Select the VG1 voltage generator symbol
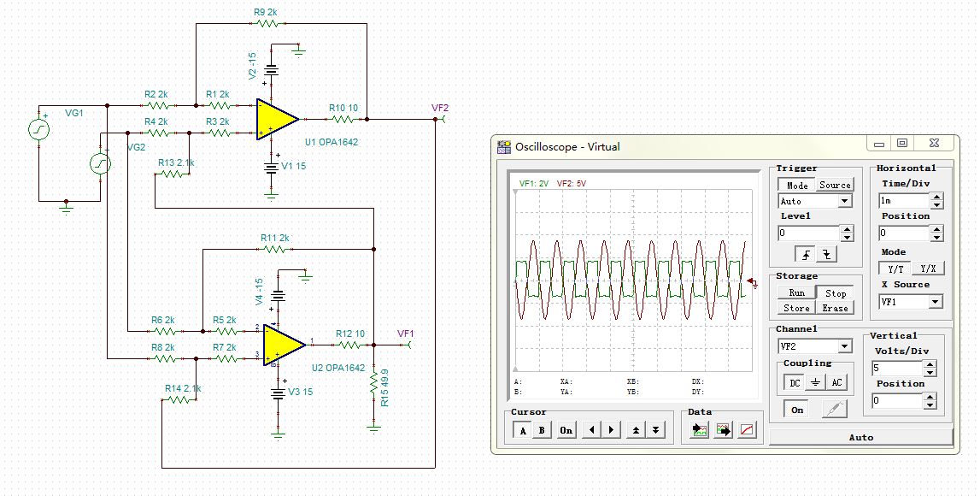Viewport: 980px width, 496px height. tap(38, 129)
